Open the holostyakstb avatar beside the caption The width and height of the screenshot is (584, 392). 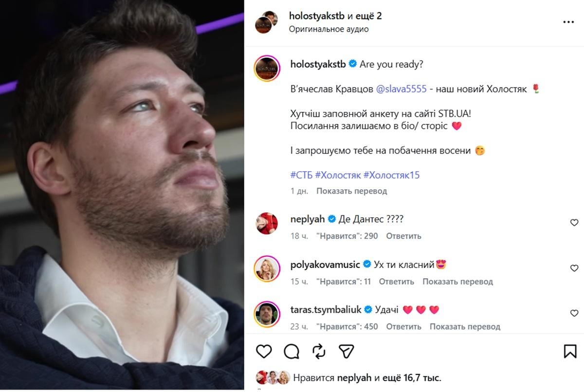coord(267,69)
